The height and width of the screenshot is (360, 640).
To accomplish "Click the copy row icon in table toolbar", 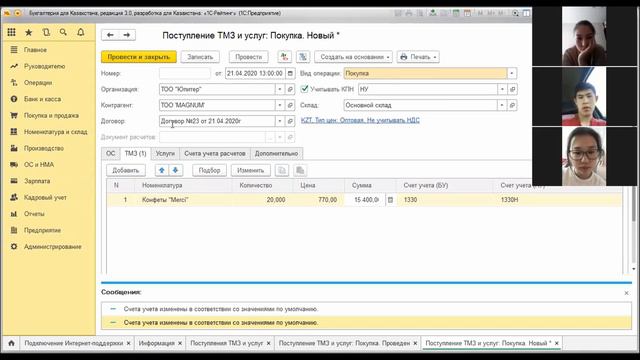I will point(282,170).
